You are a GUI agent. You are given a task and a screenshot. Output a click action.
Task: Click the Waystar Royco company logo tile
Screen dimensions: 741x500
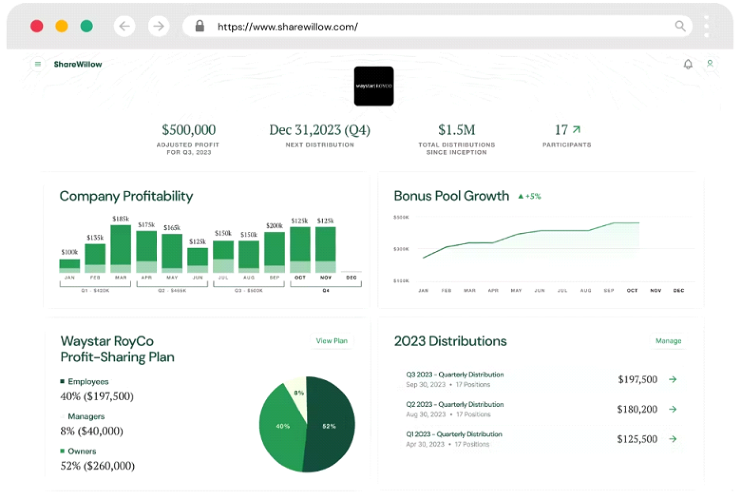tap(374, 86)
